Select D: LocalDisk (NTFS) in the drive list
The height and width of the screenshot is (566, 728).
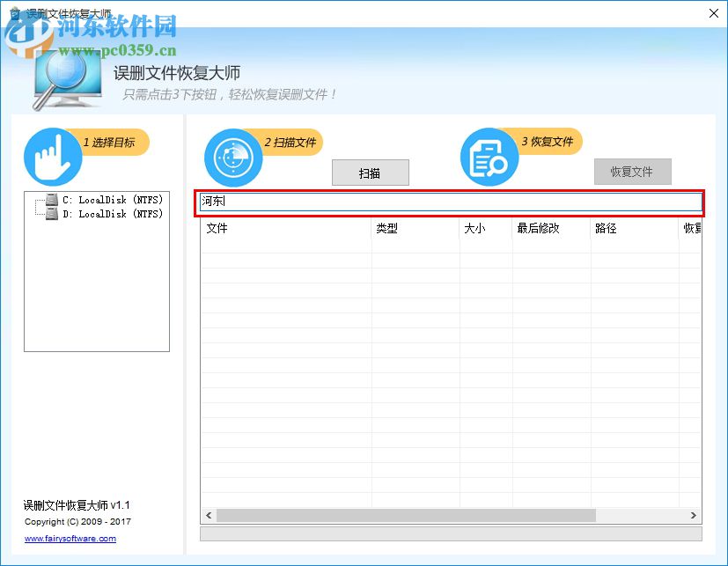pos(106,214)
